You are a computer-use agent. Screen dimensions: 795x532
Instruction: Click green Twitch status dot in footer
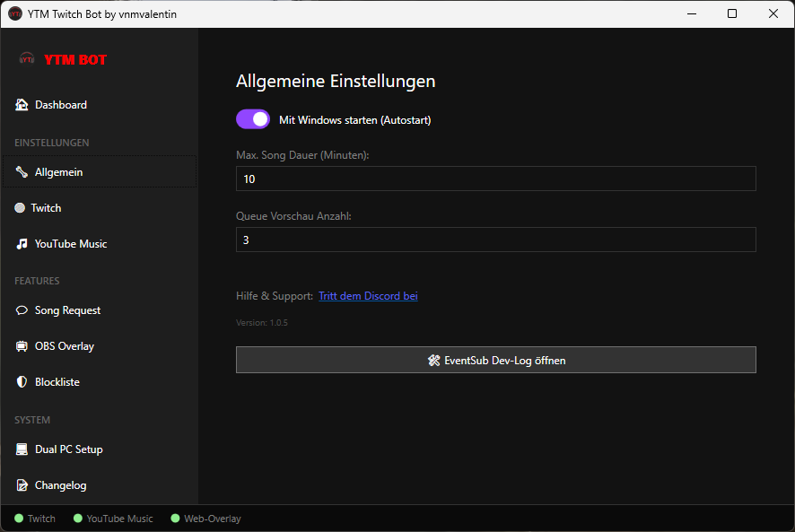19,519
